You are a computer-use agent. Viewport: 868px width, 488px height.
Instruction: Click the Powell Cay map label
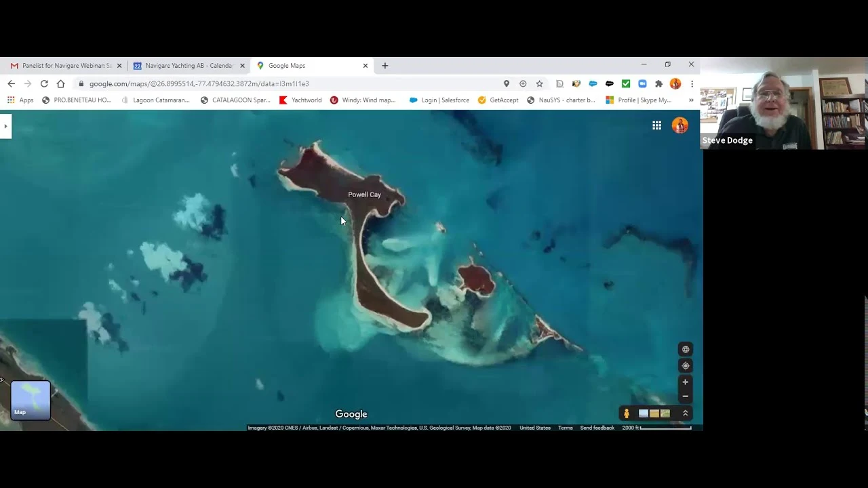(364, 195)
